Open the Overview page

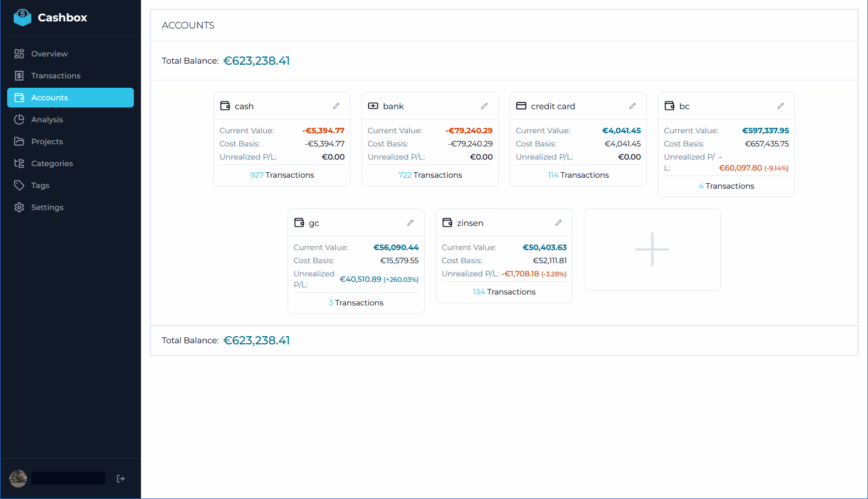click(x=49, y=54)
